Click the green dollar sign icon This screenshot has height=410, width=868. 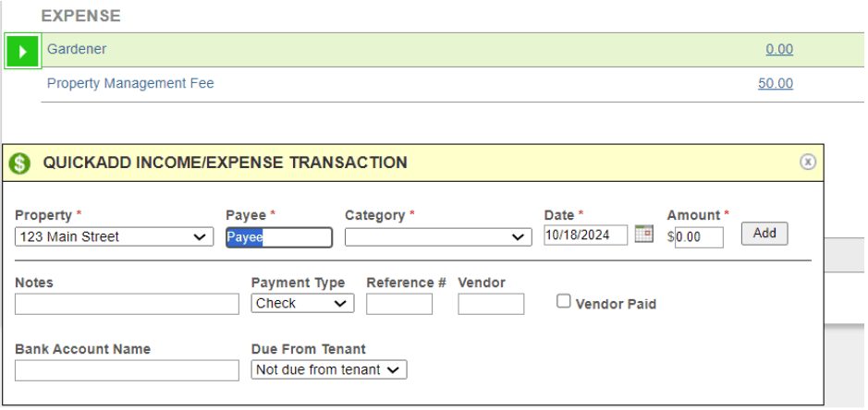(x=19, y=164)
